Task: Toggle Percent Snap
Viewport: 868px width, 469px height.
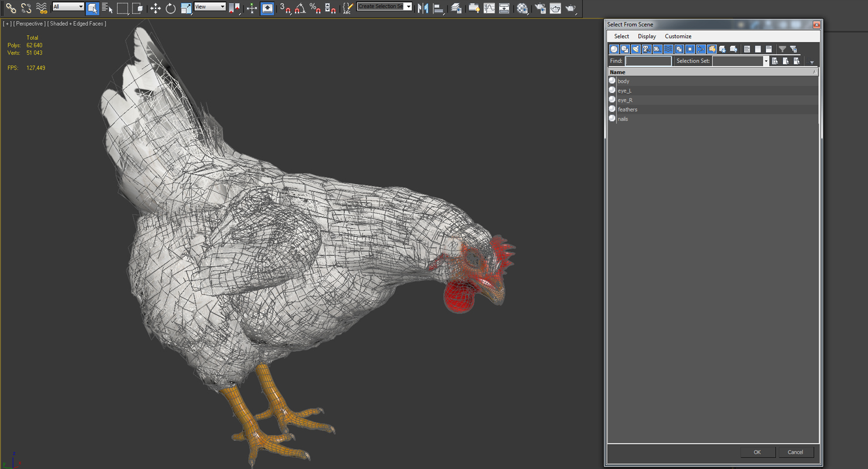Action: coord(315,8)
